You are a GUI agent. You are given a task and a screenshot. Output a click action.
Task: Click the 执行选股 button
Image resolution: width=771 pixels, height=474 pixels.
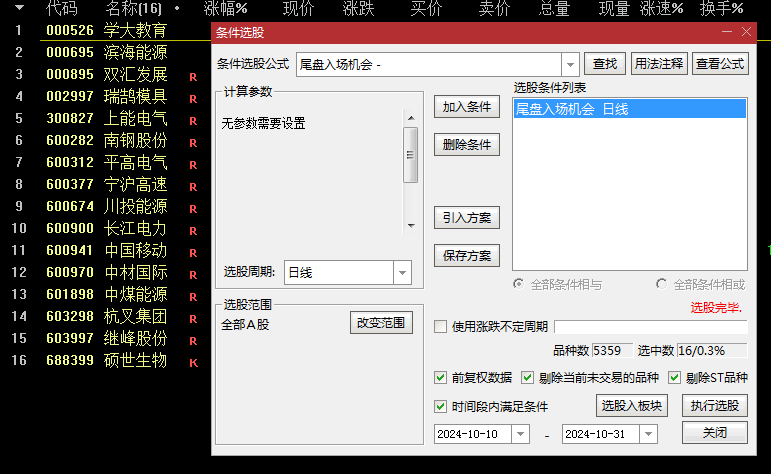point(715,406)
